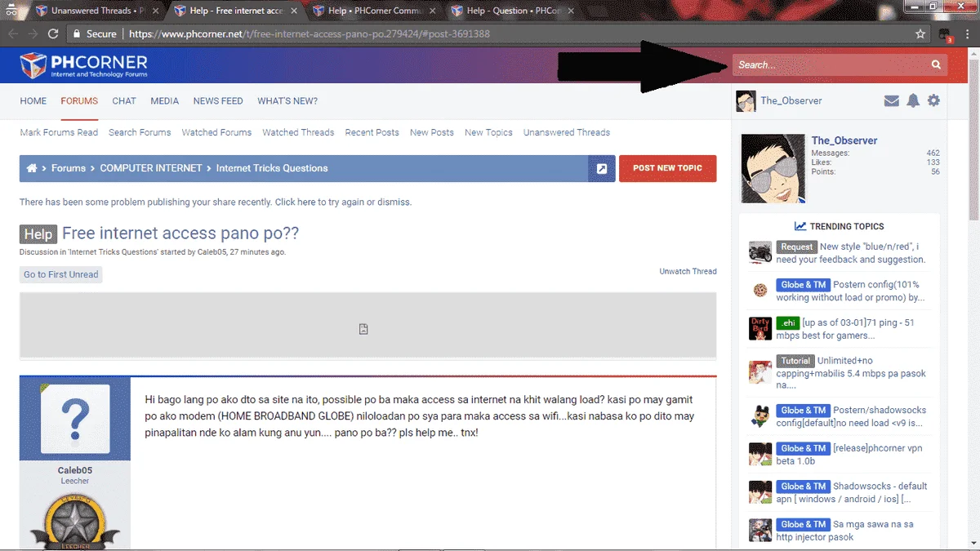Image resolution: width=980 pixels, height=551 pixels.
Task: Click the breadcrumb jump arrow icon
Action: [x=602, y=168]
